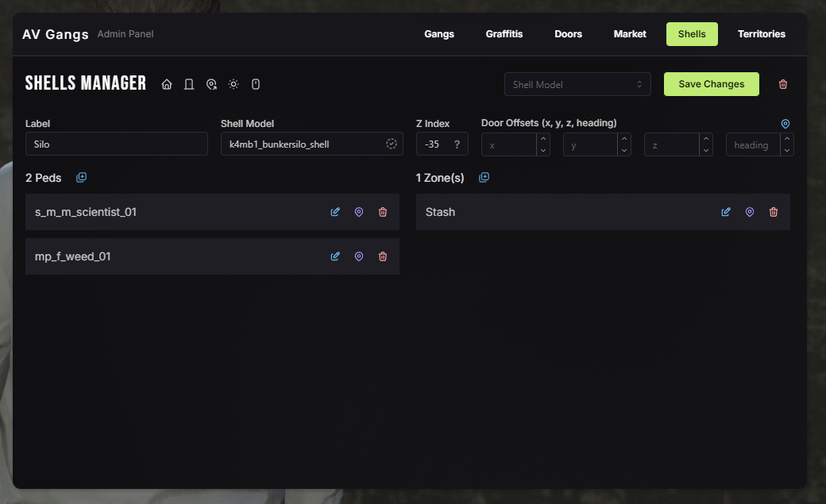Click the home icon beside Shells Manager
The height and width of the screenshot is (504, 826).
167,84
